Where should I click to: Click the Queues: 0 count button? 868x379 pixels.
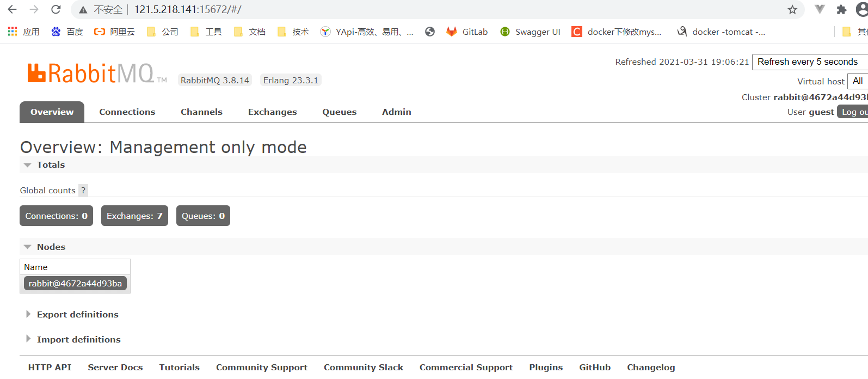[x=203, y=216]
